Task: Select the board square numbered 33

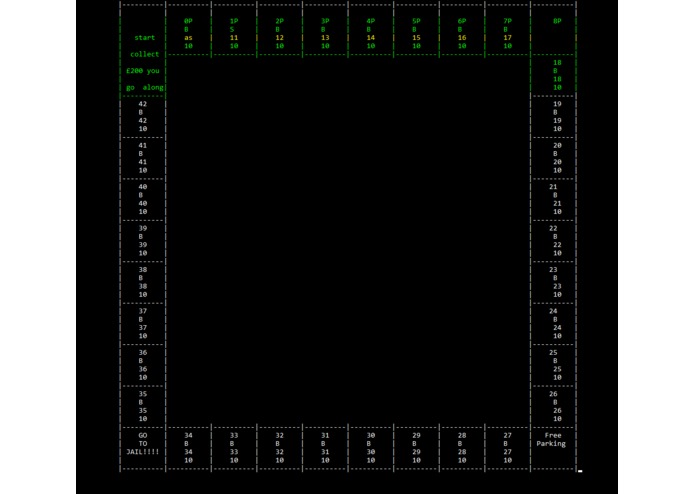Action: click(x=234, y=448)
